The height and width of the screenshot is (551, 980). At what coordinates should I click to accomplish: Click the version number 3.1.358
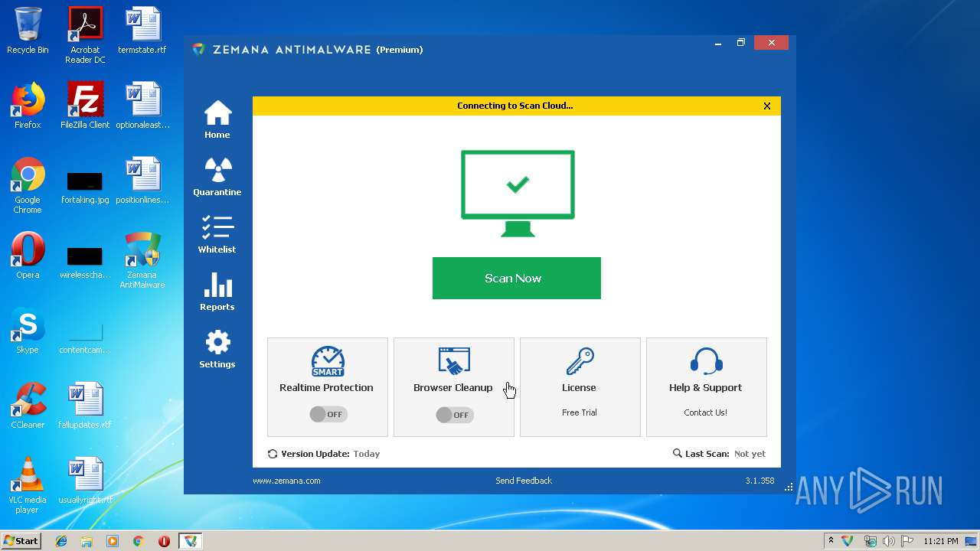tap(759, 481)
